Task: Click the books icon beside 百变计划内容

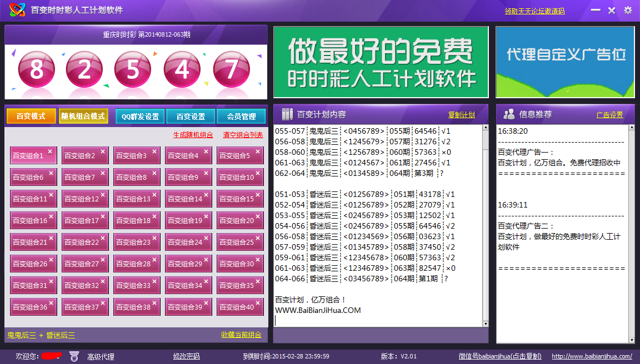Action: coord(287,114)
